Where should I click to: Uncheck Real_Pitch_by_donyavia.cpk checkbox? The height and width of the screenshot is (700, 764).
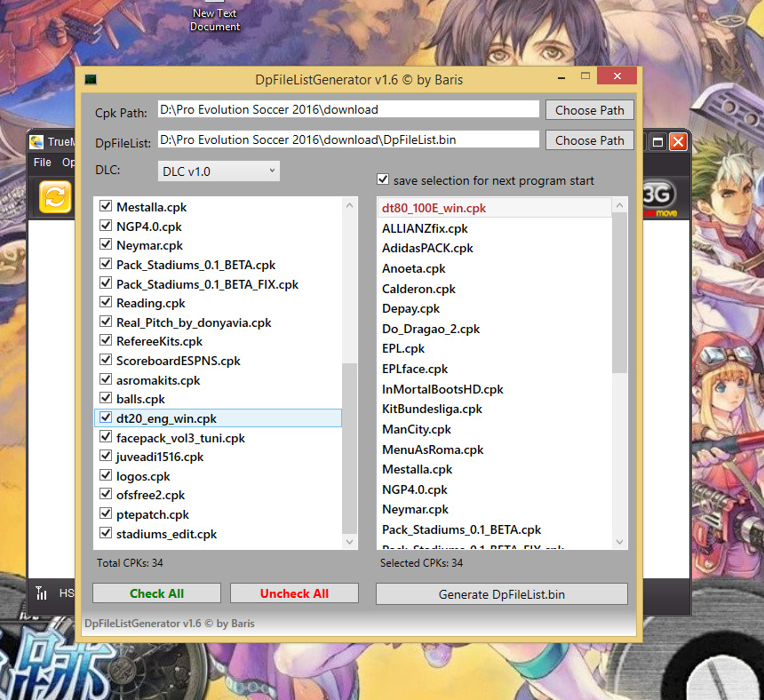[105, 322]
